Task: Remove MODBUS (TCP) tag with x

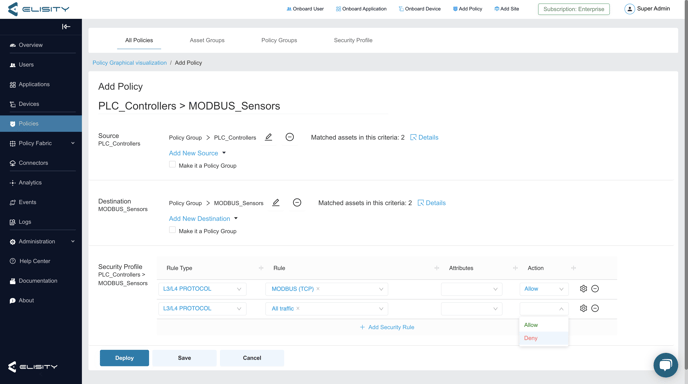Action: click(x=318, y=289)
